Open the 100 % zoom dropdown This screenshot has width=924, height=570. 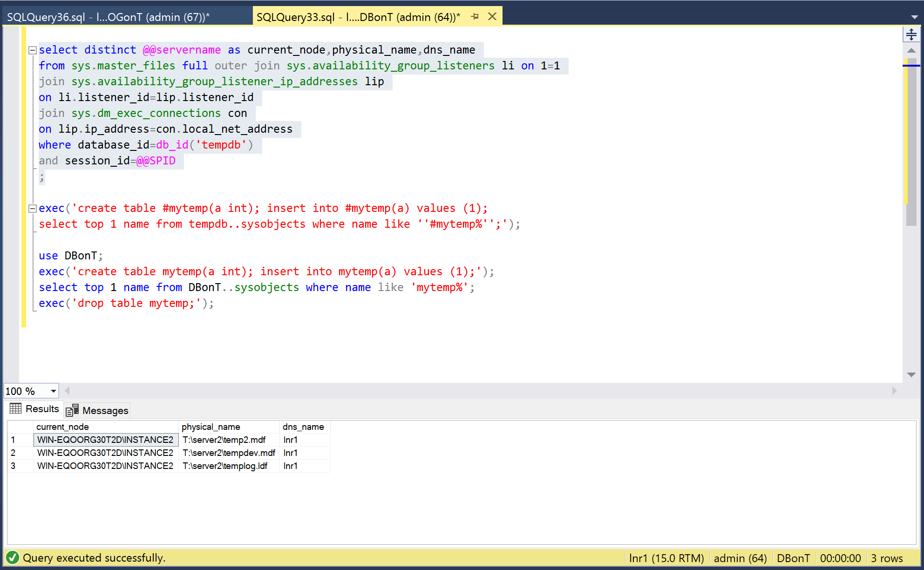point(54,391)
